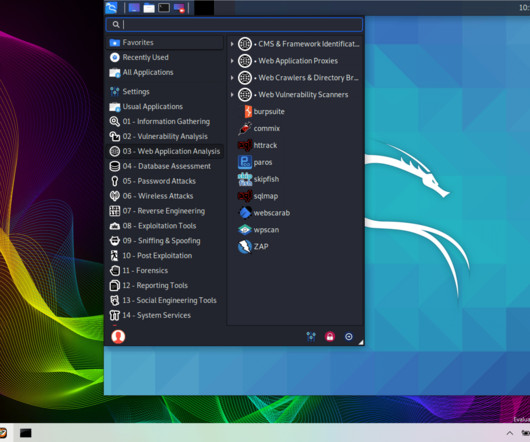Open the Kali dragon applications menu button
The image size is (530, 442).
tap(111, 7)
